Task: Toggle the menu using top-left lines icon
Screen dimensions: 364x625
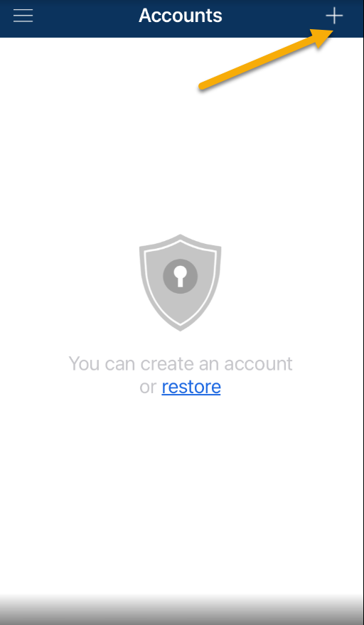Action: point(23,16)
